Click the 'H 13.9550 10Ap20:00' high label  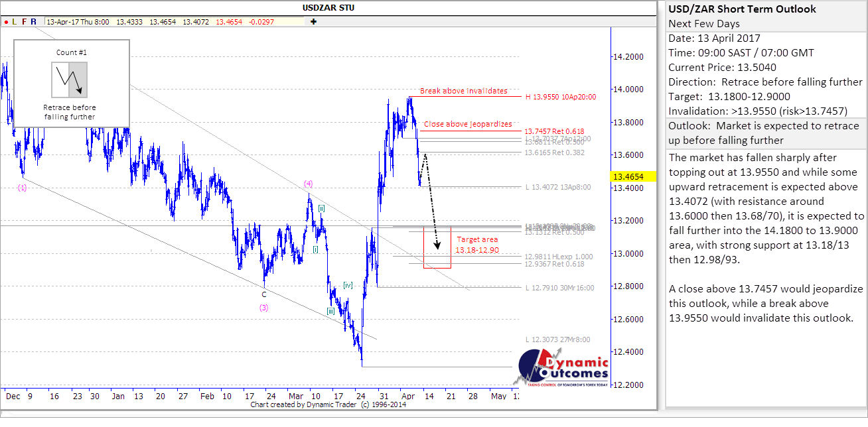click(561, 96)
